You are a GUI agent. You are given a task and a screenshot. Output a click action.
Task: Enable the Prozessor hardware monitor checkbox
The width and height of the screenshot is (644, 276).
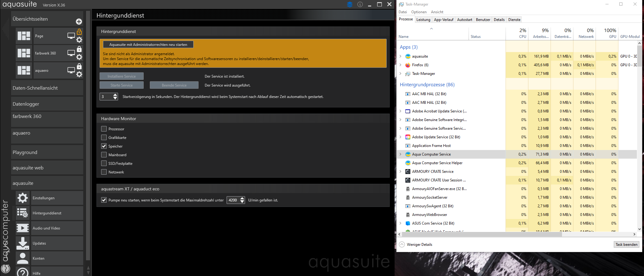tap(104, 129)
